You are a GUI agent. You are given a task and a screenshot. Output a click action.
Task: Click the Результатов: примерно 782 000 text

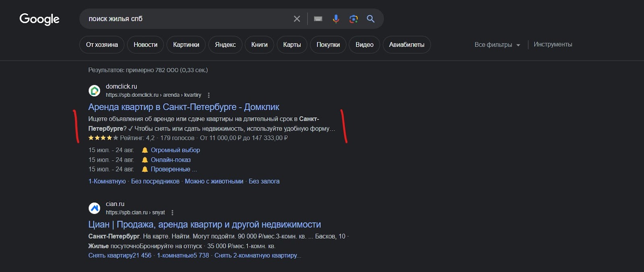148,70
